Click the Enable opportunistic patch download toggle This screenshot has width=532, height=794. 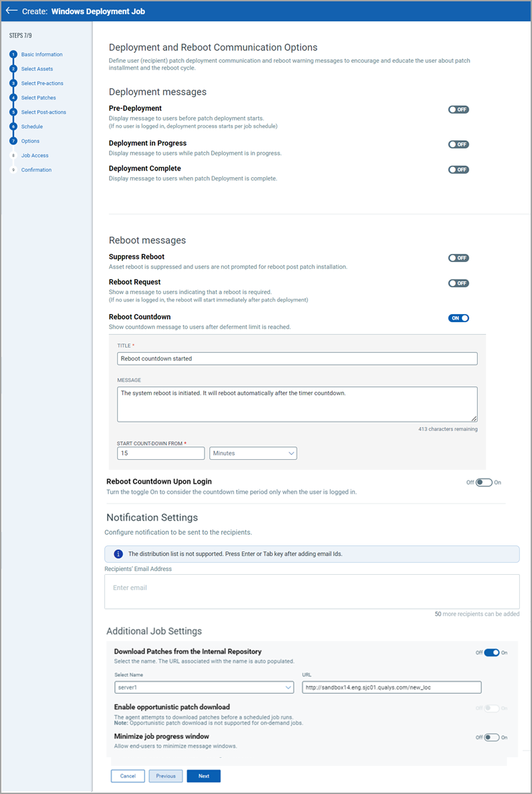491,708
